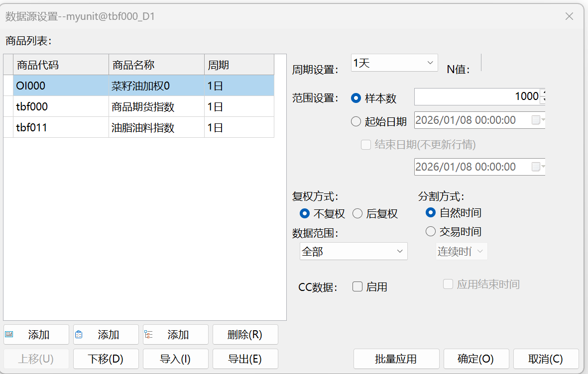Click the 删除(R) button
This screenshot has width=588, height=374.
[x=245, y=335]
